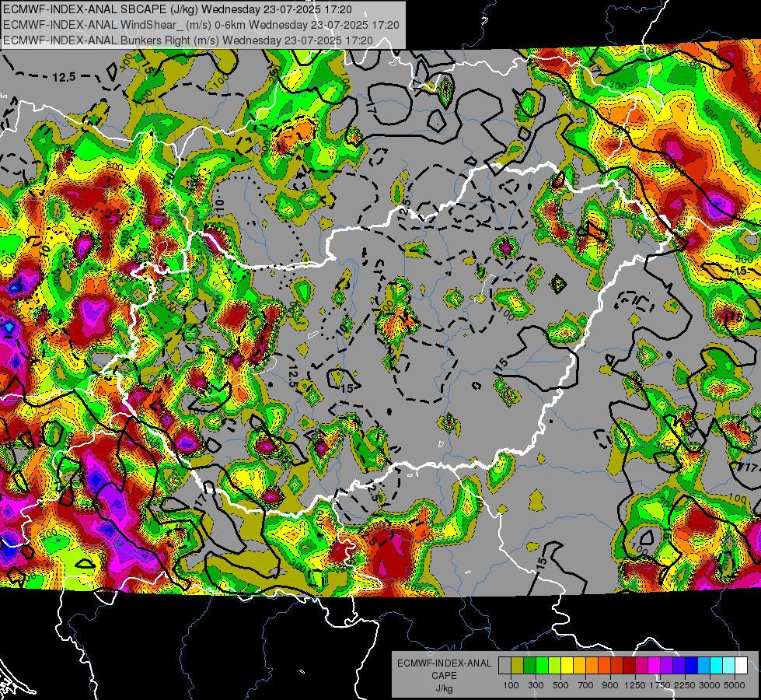Click the legend label 300
This screenshot has height=700, width=761.
(x=536, y=685)
